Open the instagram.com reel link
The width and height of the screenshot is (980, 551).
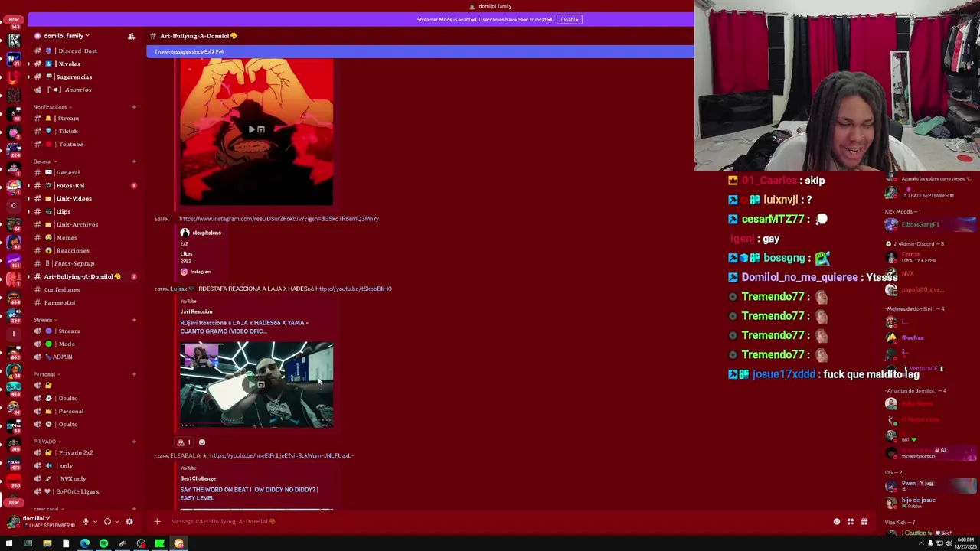pyautogui.click(x=279, y=219)
